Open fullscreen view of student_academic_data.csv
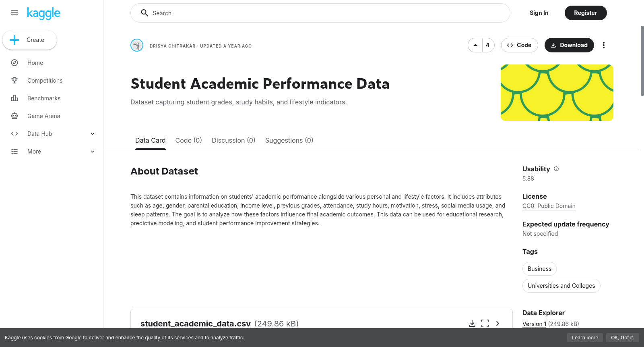The image size is (644, 347). 485,324
